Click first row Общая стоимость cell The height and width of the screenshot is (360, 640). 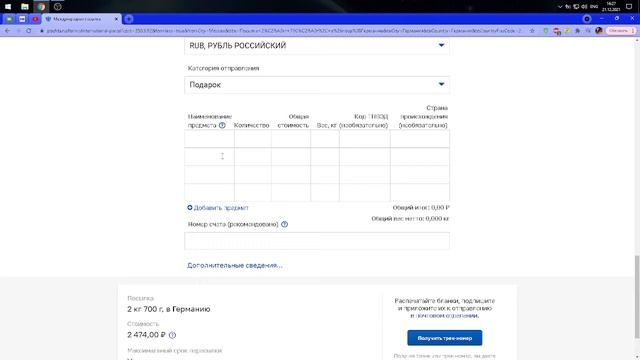click(x=291, y=139)
